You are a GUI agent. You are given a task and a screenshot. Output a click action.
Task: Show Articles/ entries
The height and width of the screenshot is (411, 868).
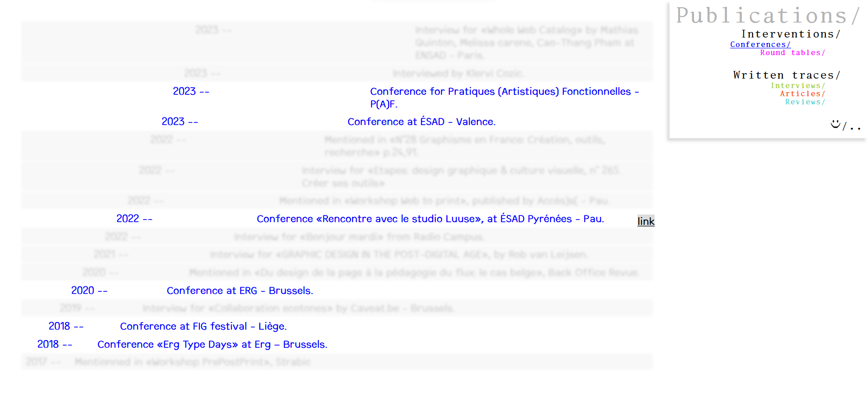802,94
